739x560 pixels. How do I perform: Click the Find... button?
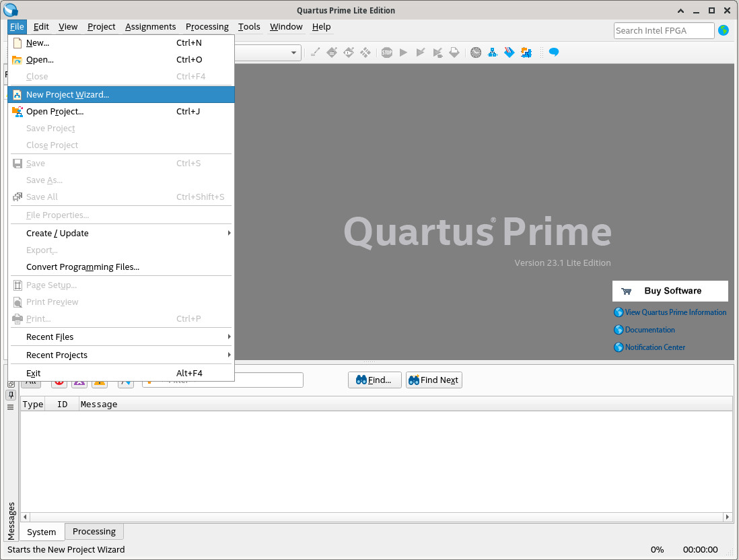click(x=375, y=380)
